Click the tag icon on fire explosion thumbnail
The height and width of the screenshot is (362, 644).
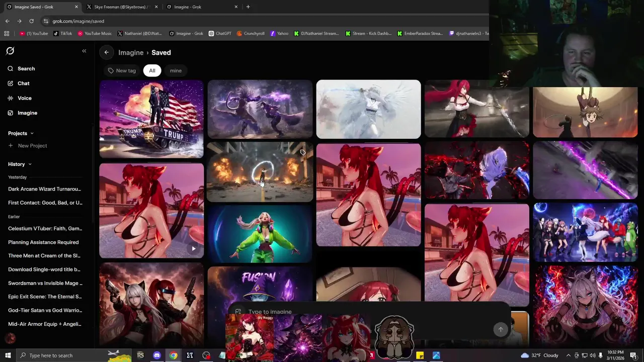point(302,152)
